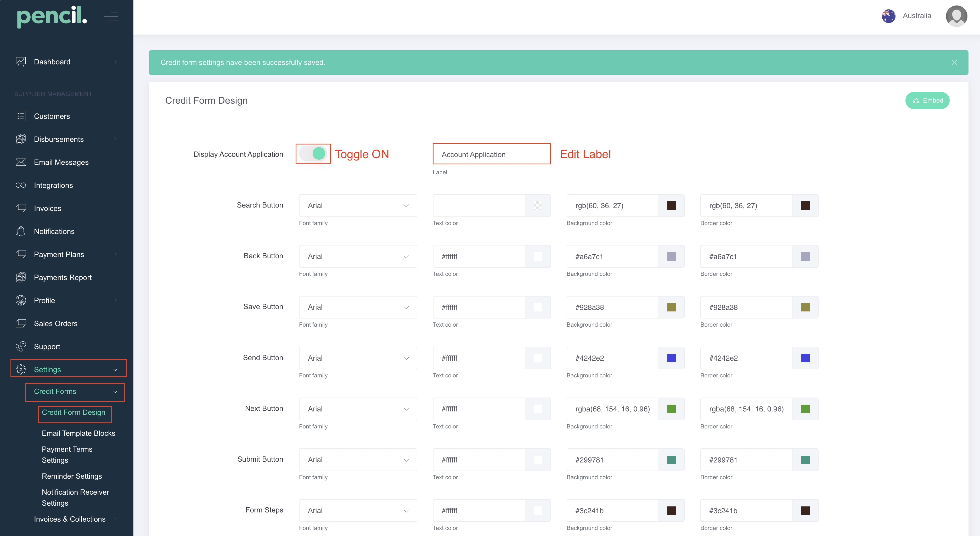Click the Dashboard chart icon
980x536 pixels.
pos(21,62)
